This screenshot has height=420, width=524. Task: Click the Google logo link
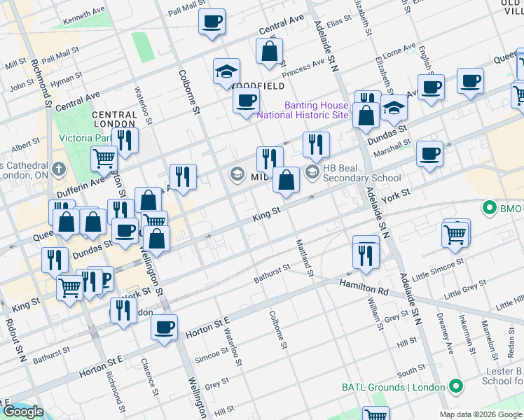[23, 412]
